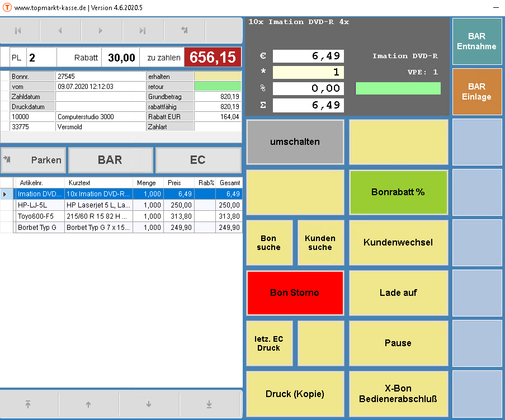Click the quantity input field showing 1
505x420 pixels.
[308, 72]
